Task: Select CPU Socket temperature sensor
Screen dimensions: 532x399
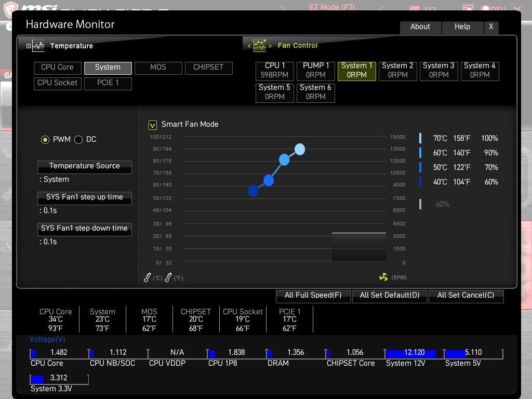Action: 57,84
